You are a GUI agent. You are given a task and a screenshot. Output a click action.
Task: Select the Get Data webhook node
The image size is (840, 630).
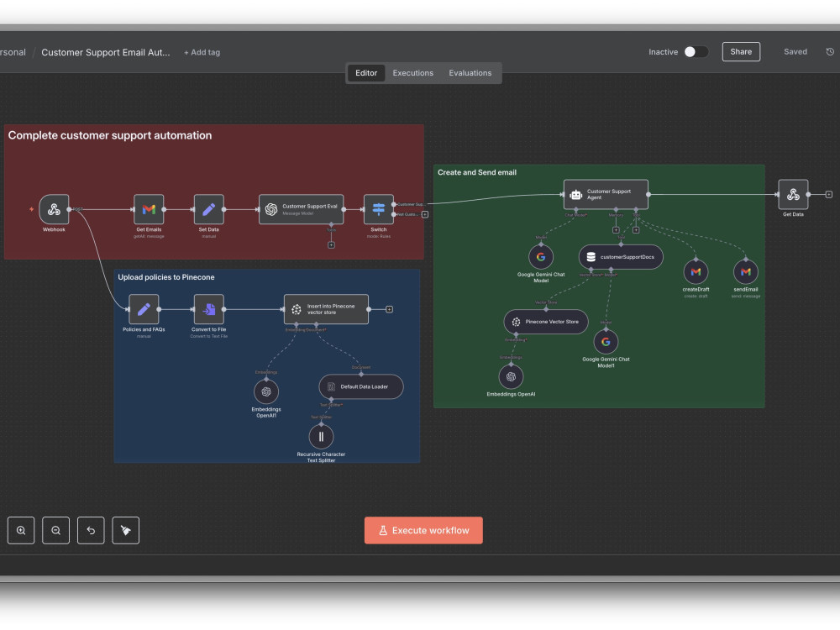(x=794, y=195)
